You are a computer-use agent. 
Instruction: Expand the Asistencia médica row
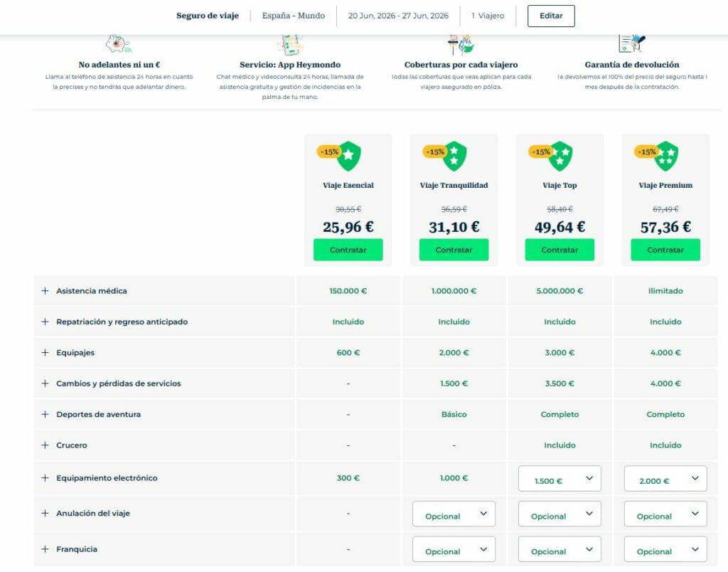(45, 291)
